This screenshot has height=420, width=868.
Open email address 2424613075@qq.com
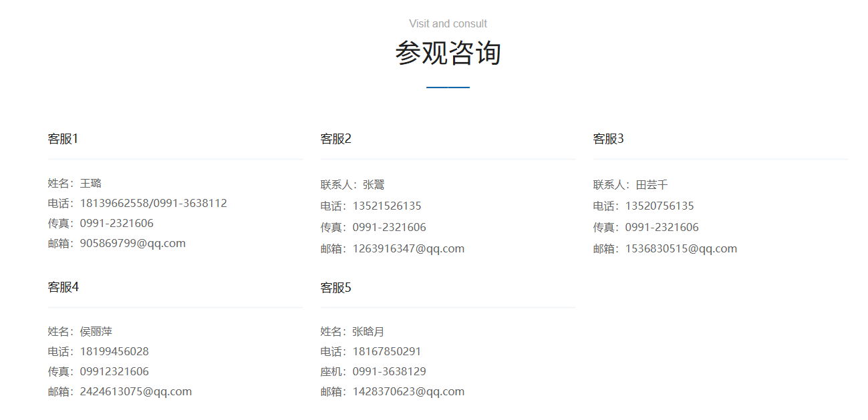click(x=136, y=391)
